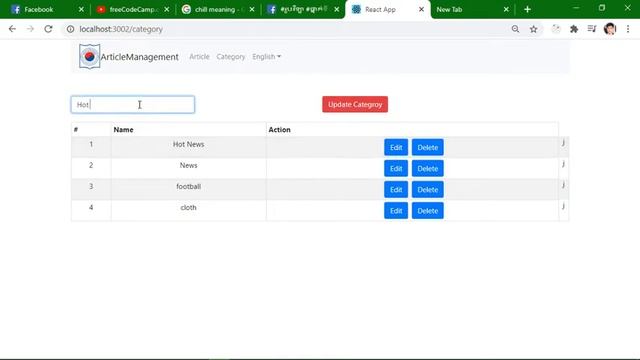Open a new tab with the plus button
Image resolution: width=640 pixels, height=360 pixels.
tap(527, 9)
